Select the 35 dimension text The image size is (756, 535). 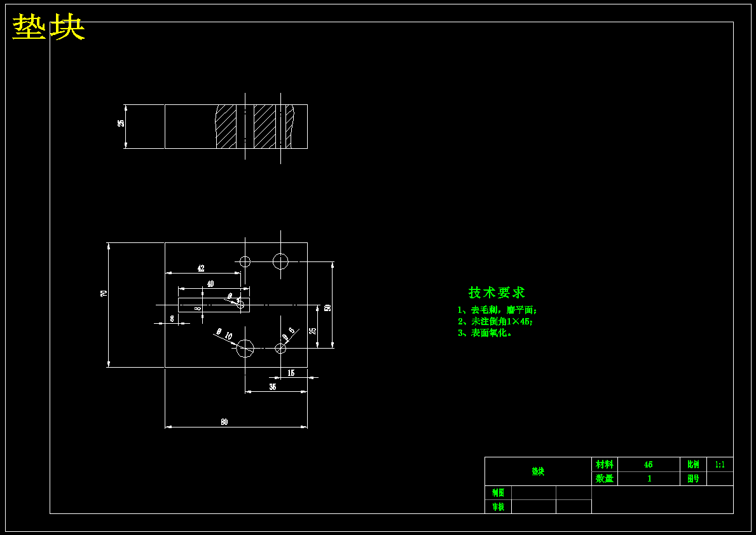coord(273,386)
